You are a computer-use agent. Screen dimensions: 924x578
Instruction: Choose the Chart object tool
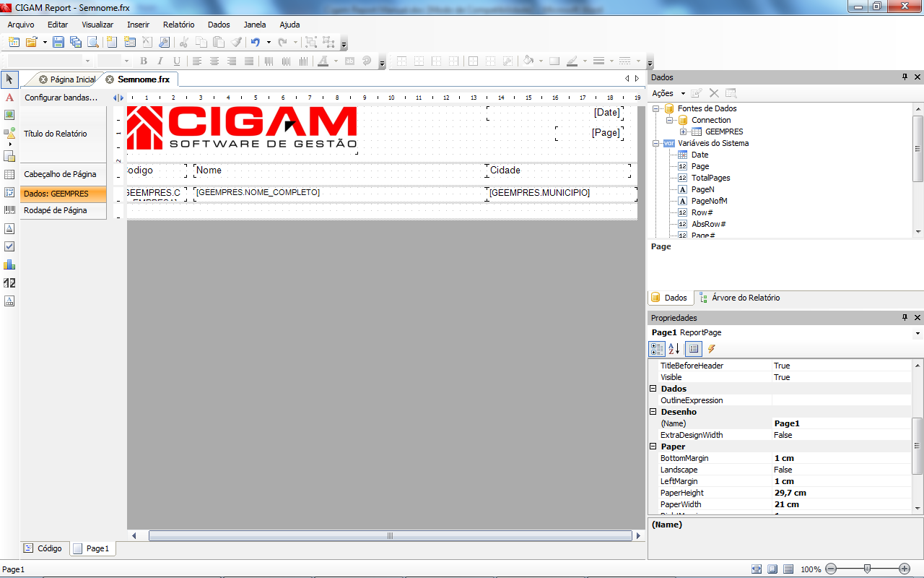click(x=9, y=264)
